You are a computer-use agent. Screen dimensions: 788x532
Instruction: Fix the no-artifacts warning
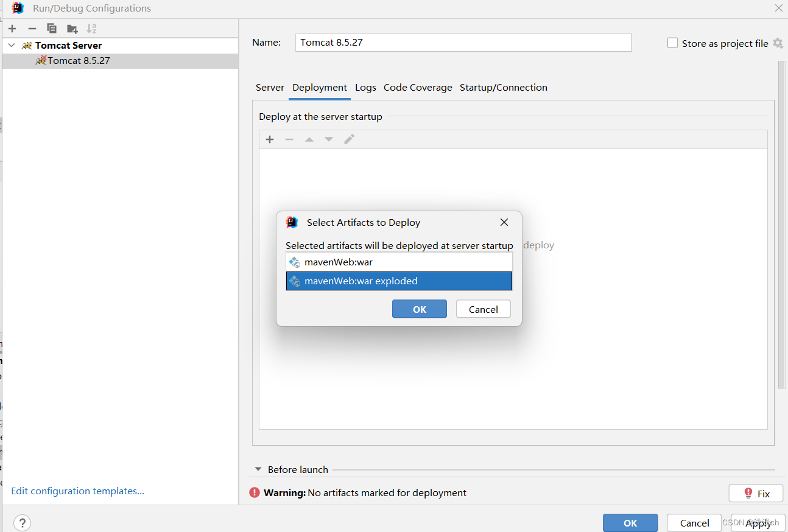click(756, 494)
